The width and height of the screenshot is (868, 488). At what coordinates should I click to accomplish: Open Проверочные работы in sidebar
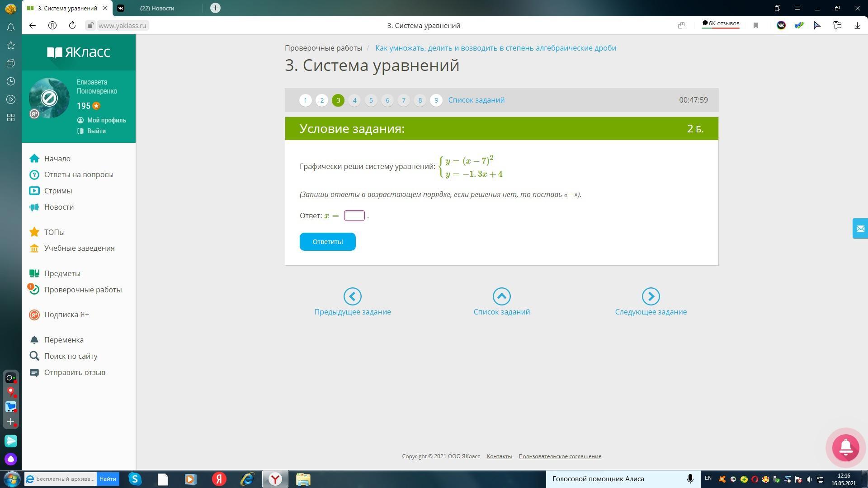[83, 290]
